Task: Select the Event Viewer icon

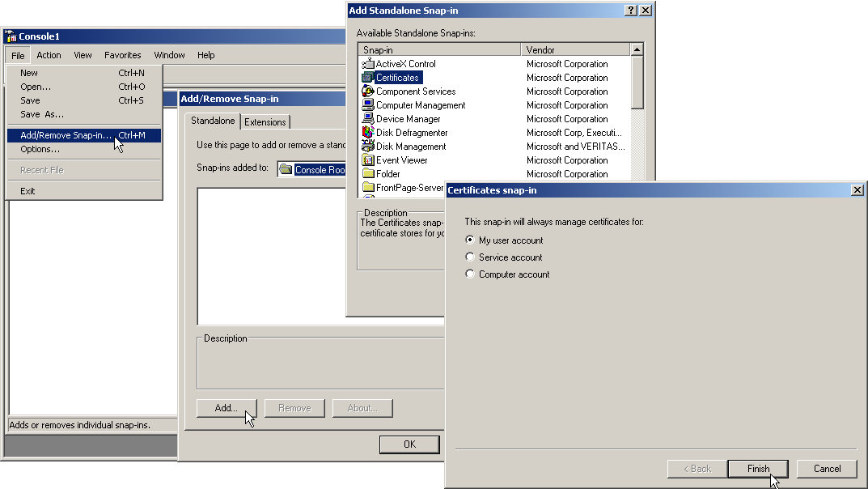Action: pyautogui.click(x=368, y=160)
